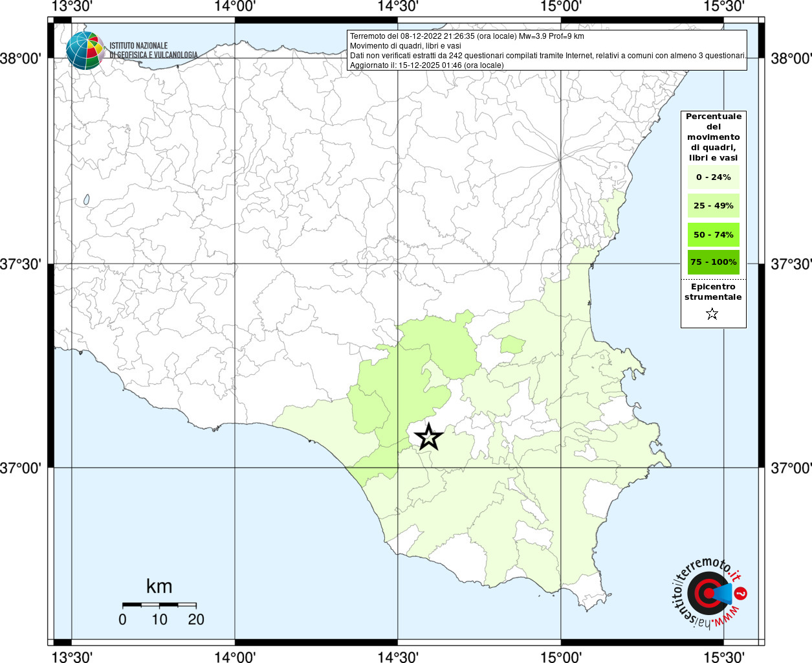Click the bottom 15°00' longitude label
The height and width of the screenshot is (663, 812).
(x=560, y=657)
